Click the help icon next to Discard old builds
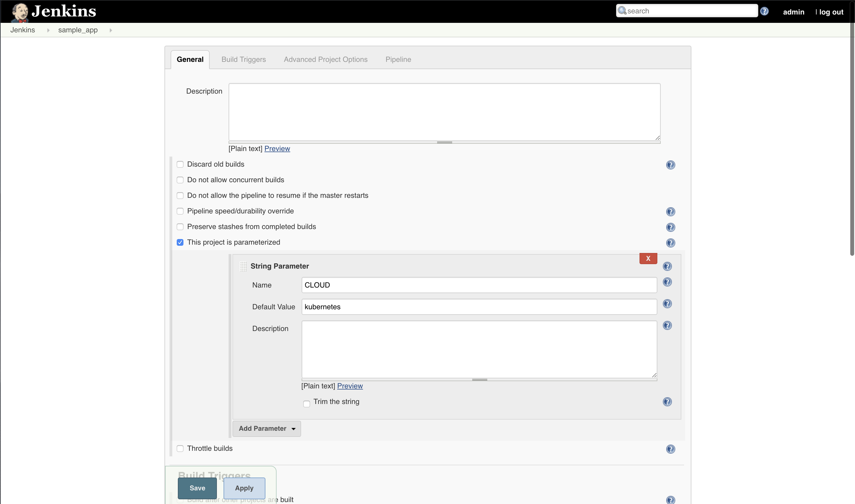The height and width of the screenshot is (504, 855). (671, 164)
